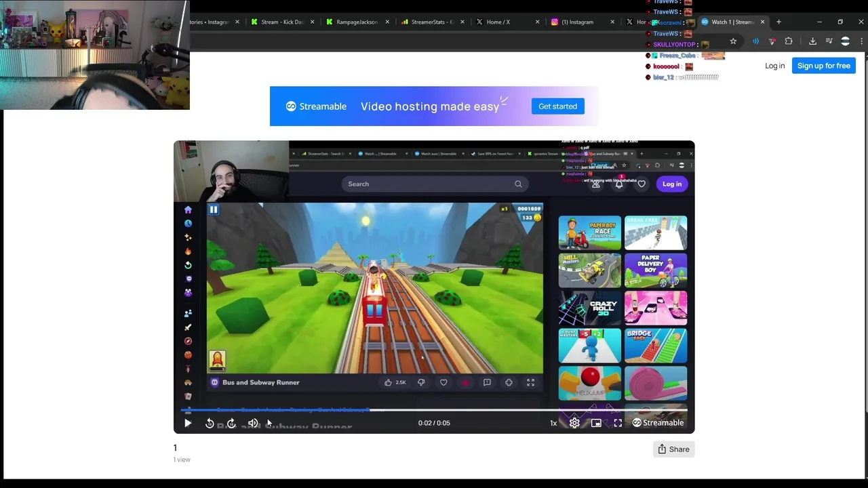Click the Helix Jump game thumbnail
This screenshot has width=868, height=488.
tap(589, 383)
